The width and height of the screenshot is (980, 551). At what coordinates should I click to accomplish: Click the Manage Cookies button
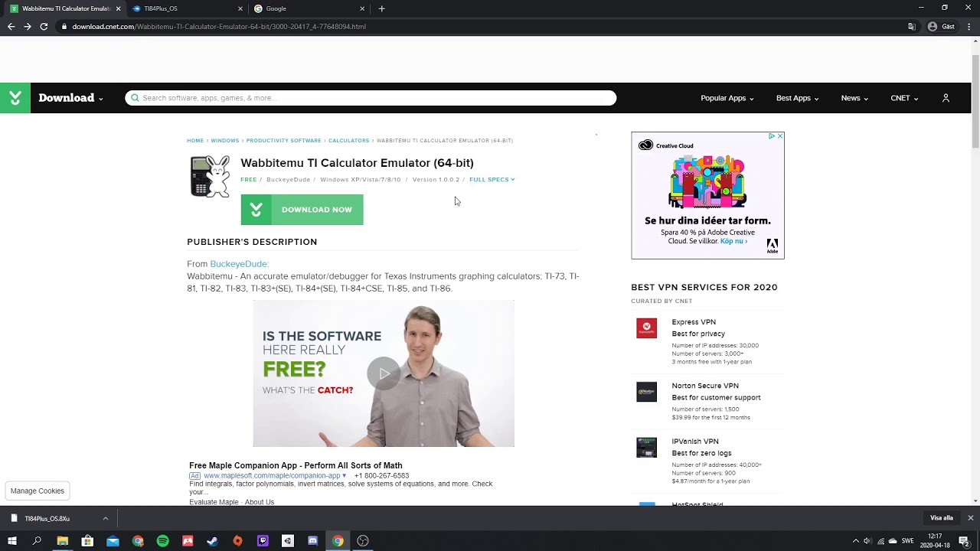38,491
